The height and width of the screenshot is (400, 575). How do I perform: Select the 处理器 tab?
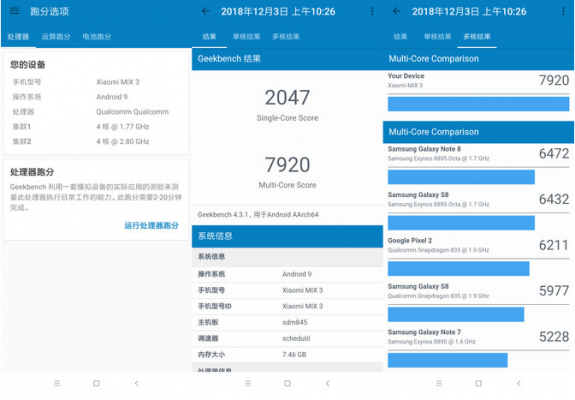pyautogui.click(x=18, y=36)
